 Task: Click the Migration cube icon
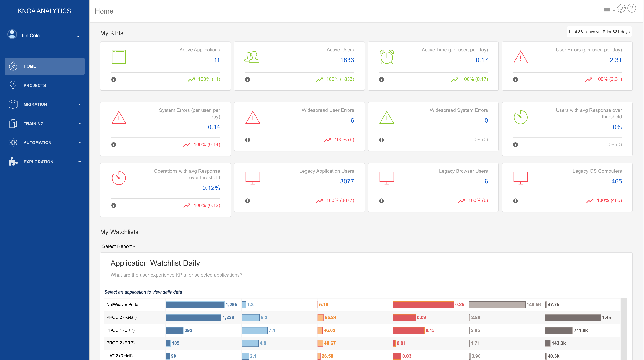[13, 104]
